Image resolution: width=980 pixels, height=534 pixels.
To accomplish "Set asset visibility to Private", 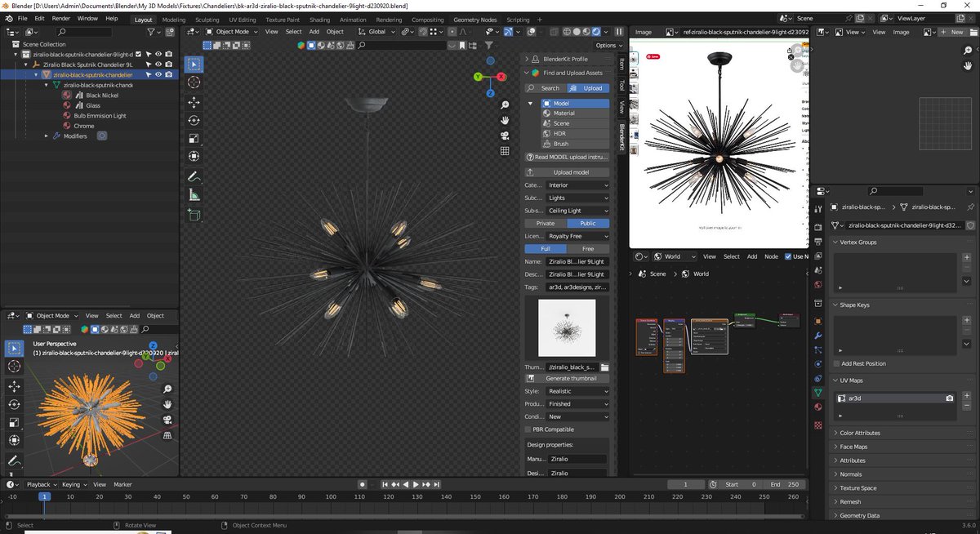I will (545, 223).
